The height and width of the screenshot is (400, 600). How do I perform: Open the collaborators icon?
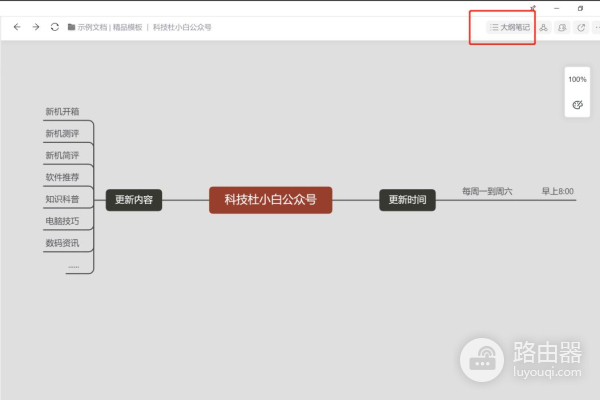pos(562,27)
